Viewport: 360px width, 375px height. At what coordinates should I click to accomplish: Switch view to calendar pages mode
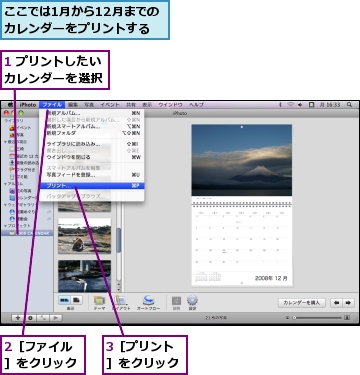(x=64, y=300)
